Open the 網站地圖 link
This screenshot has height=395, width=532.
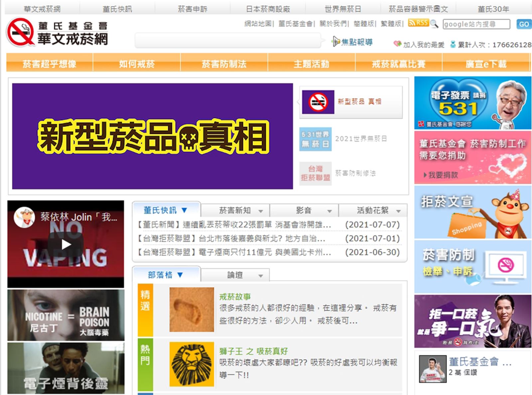pos(258,24)
